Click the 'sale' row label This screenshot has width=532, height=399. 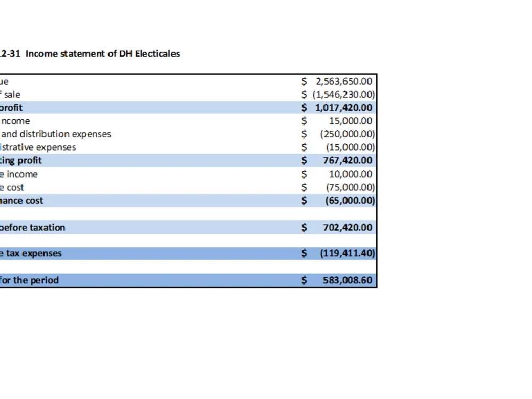point(12,94)
